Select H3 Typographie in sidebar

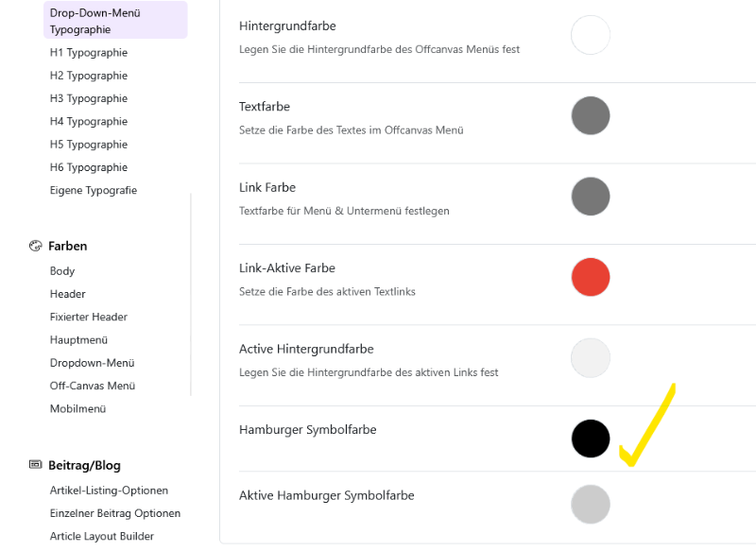pos(89,98)
